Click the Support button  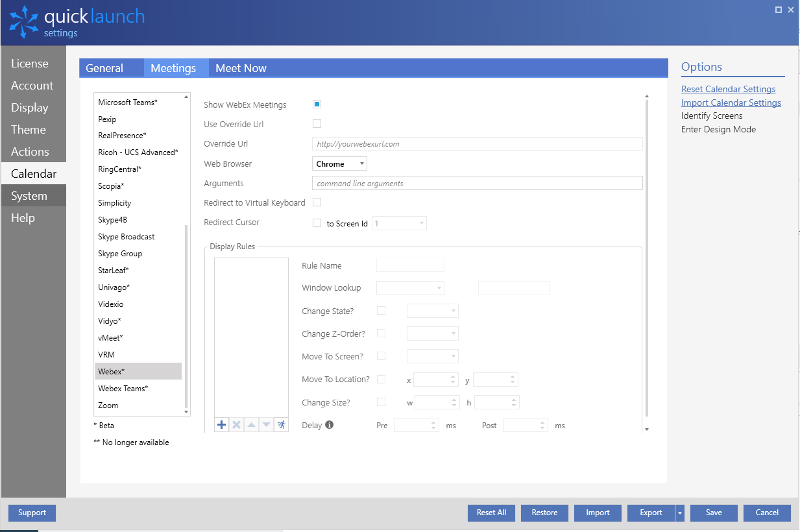(x=32, y=513)
